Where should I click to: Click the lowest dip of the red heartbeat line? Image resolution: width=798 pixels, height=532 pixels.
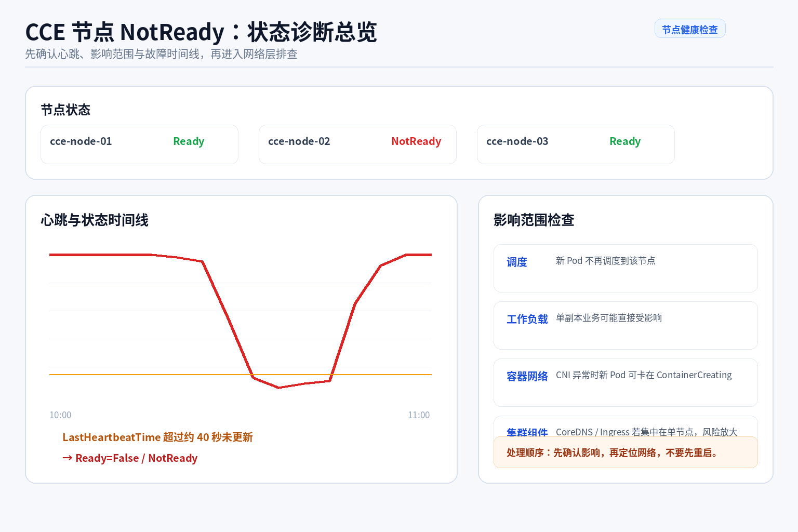pyautogui.click(x=279, y=387)
